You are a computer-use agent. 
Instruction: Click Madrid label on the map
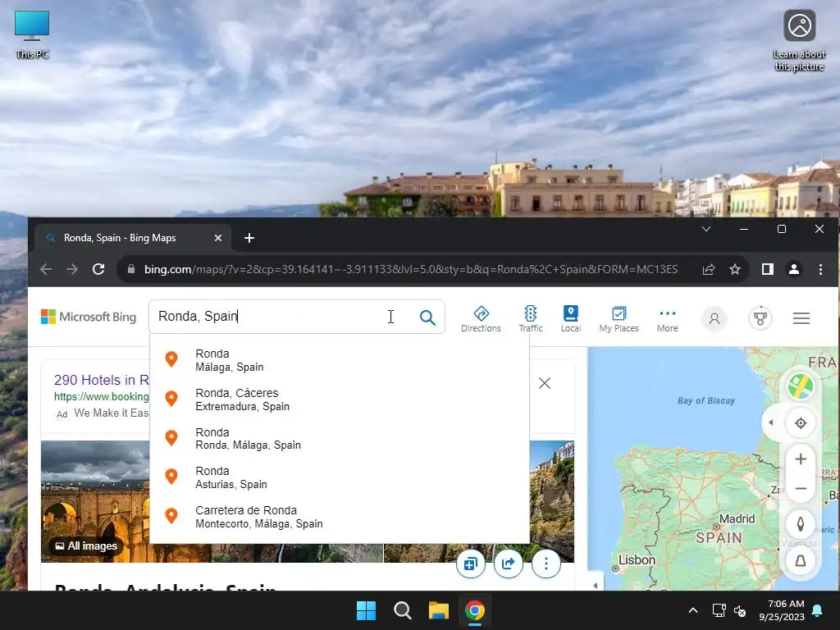click(x=737, y=519)
